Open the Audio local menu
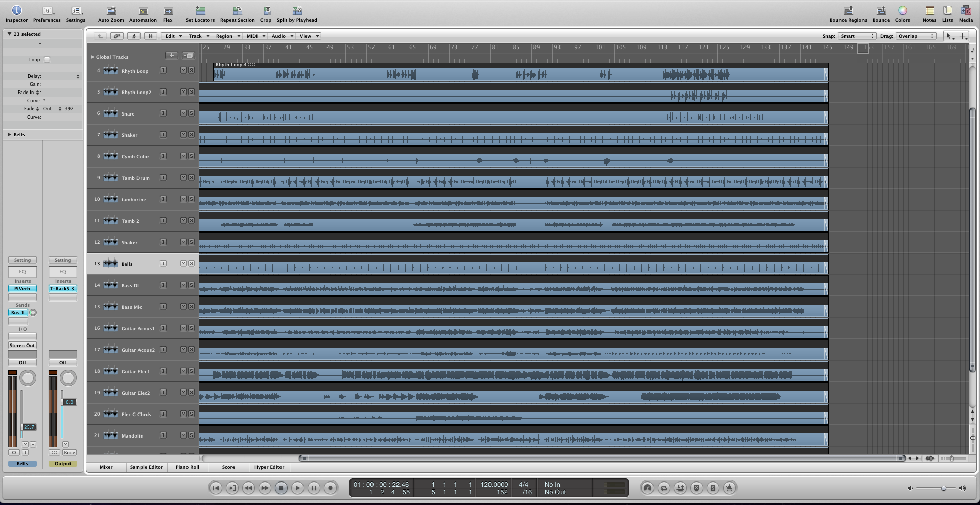 click(x=282, y=36)
